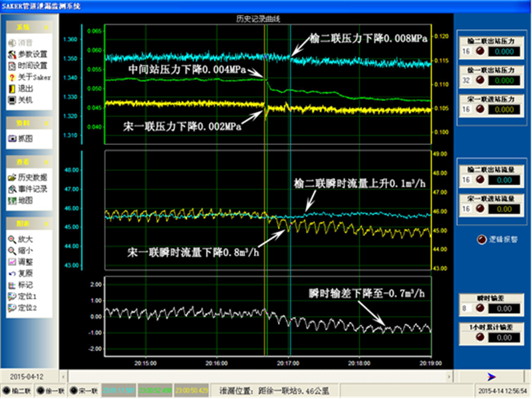Collapse the 系统 panel section
Viewport: 532px width, 399px height.
click(x=45, y=28)
